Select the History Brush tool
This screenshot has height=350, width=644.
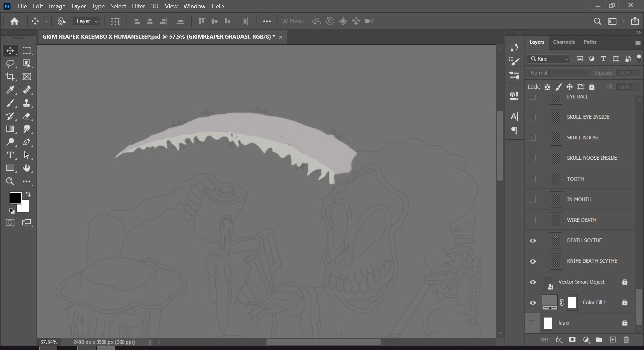tap(10, 116)
